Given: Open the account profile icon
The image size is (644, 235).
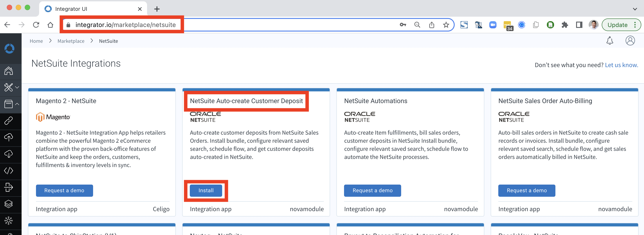Looking at the screenshot, I should pyautogui.click(x=630, y=41).
